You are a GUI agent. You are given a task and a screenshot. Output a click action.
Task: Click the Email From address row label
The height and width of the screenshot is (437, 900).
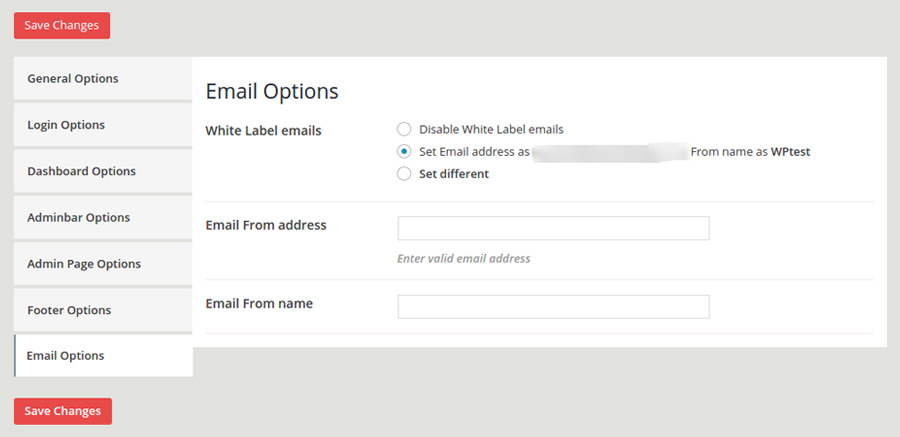tap(266, 226)
